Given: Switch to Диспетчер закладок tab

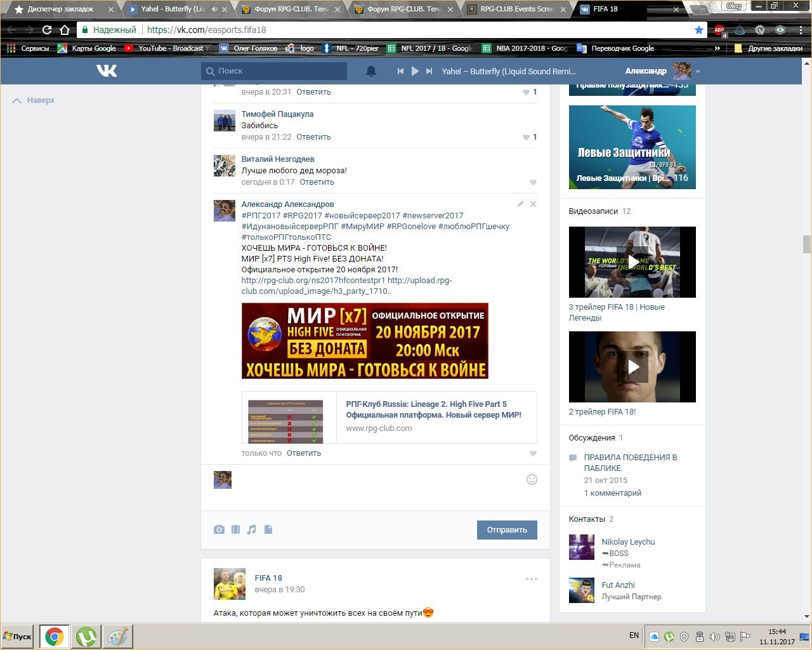Looking at the screenshot, I should (x=62, y=10).
